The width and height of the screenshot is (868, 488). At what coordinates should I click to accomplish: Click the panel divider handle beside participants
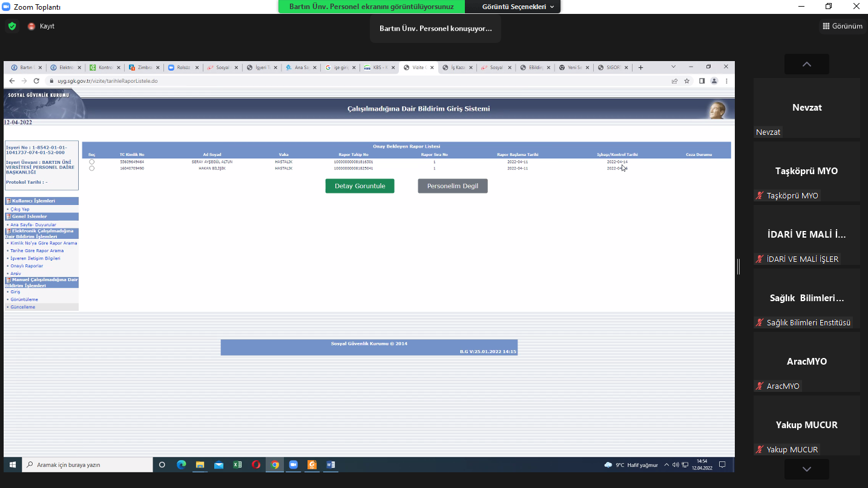click(738, 266)
